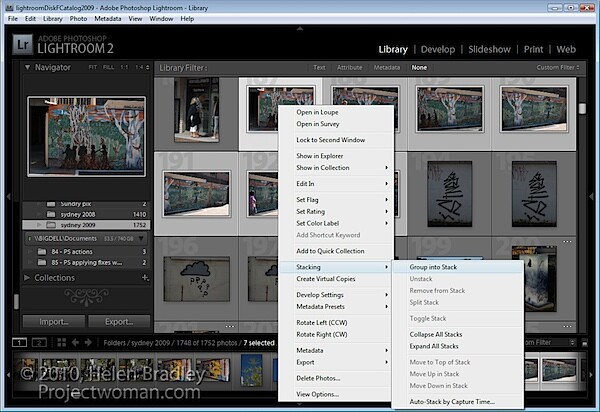600x412 pixels.
Task: Select Lock to Second Window
Action: point(337,140)
